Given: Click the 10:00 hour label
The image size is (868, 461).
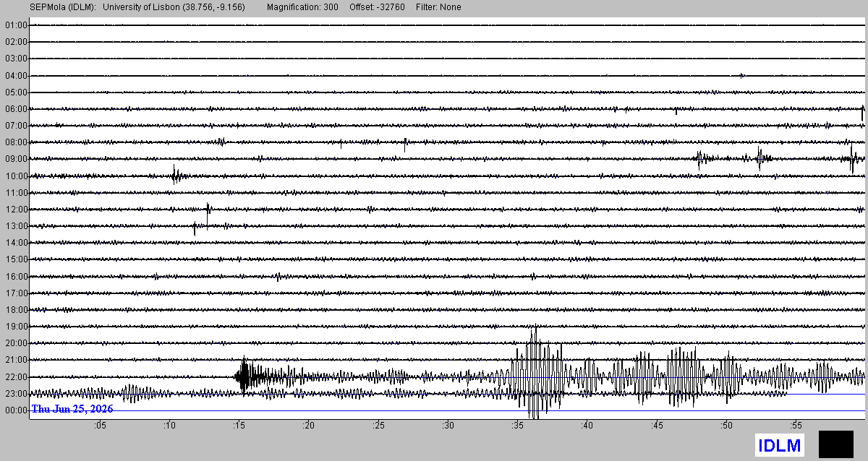Looking at the screenshot, I should pos(16,176).
